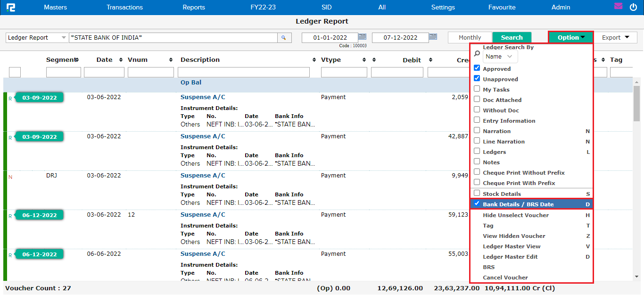Image resolution: width=644 pixels, height=295 pixels.
Task: Enable the Narration checkbox
Action: [x=477, y=131]
